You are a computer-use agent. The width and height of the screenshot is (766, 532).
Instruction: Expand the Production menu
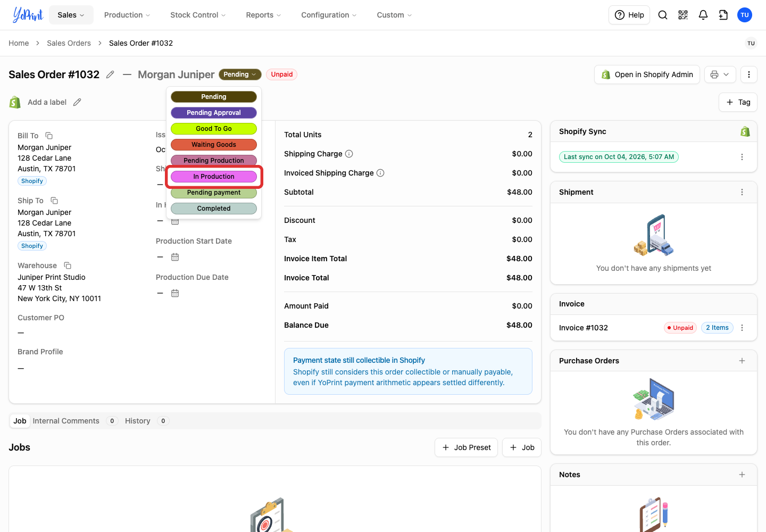127,15
